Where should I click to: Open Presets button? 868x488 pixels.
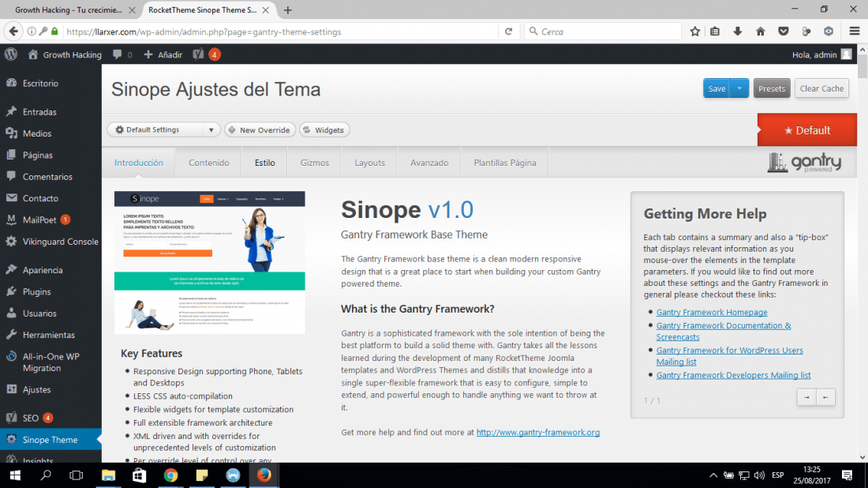pos(772,88)
